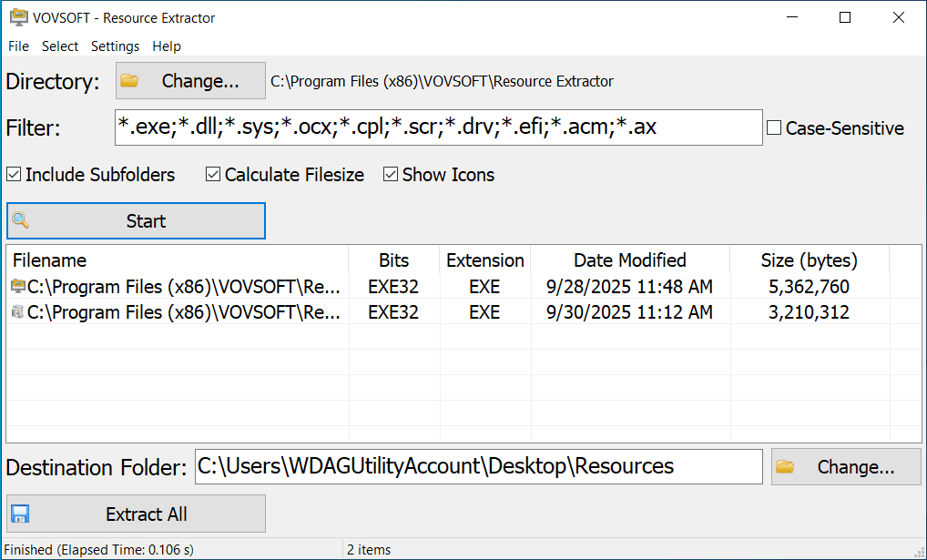
Task: Click the folder icon beside Destination Folder
Action: pos(784,467)
